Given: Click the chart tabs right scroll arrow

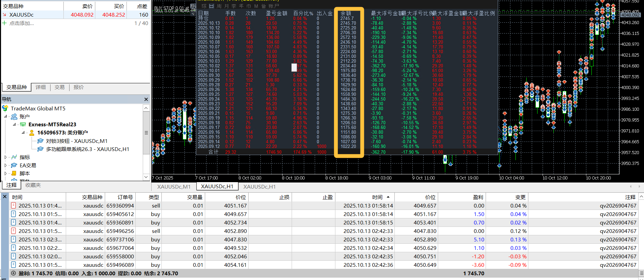Looking at the screenshot, I should [x=639, y=187].
